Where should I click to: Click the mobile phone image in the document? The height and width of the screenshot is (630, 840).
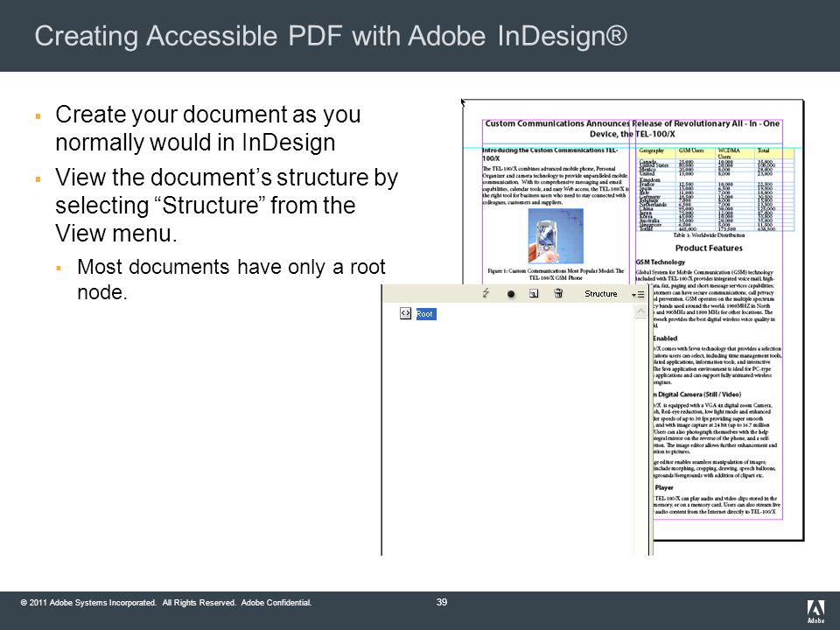pos(556,236)
